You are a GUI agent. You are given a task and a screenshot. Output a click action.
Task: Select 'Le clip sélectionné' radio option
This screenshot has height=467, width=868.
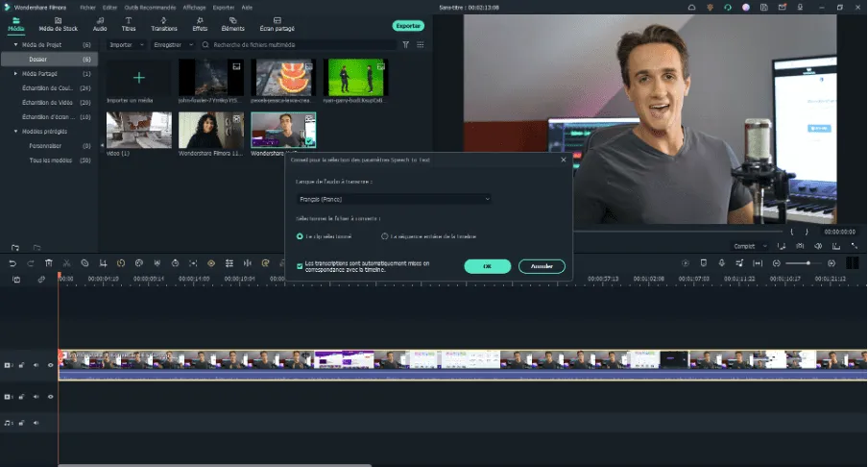(x=300, y=235)
